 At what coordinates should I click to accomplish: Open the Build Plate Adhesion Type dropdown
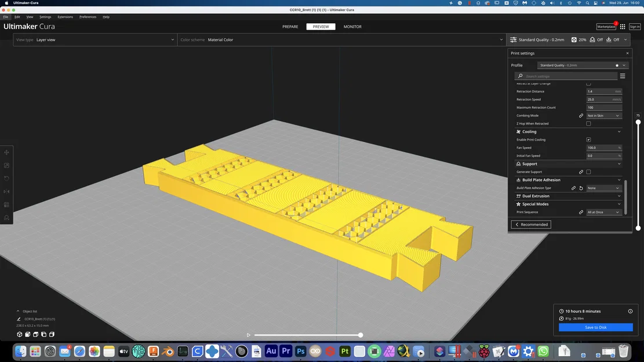click(x=603, y=188)
